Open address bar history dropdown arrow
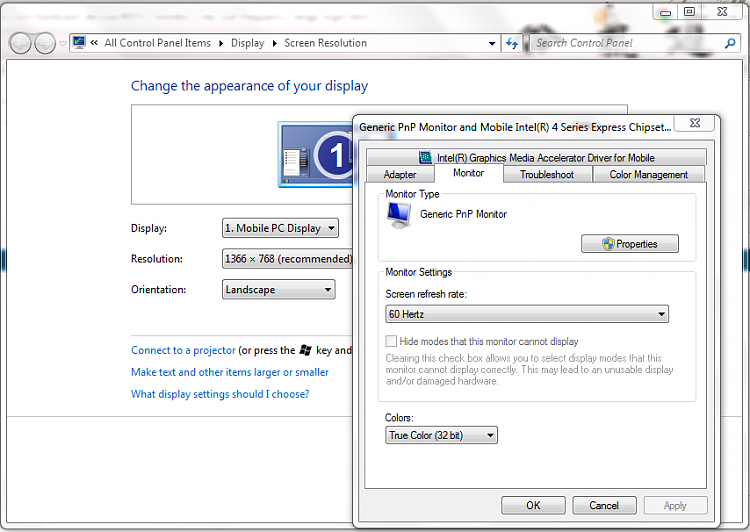Image resolution: width=750 pixels, height=532 pixels. [x=492, y=44]
